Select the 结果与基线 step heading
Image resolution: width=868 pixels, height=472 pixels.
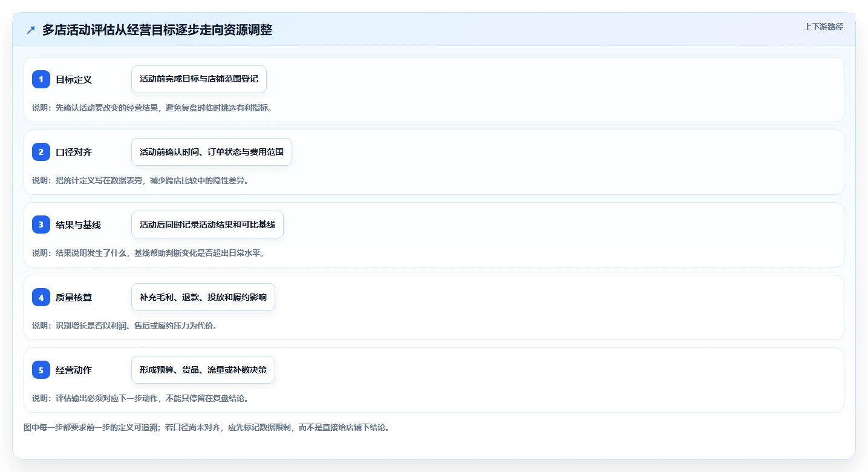pos(79,225)
